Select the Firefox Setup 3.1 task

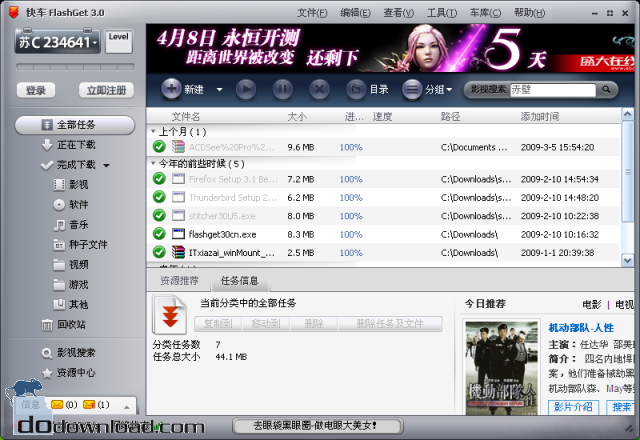pos(383,179)
